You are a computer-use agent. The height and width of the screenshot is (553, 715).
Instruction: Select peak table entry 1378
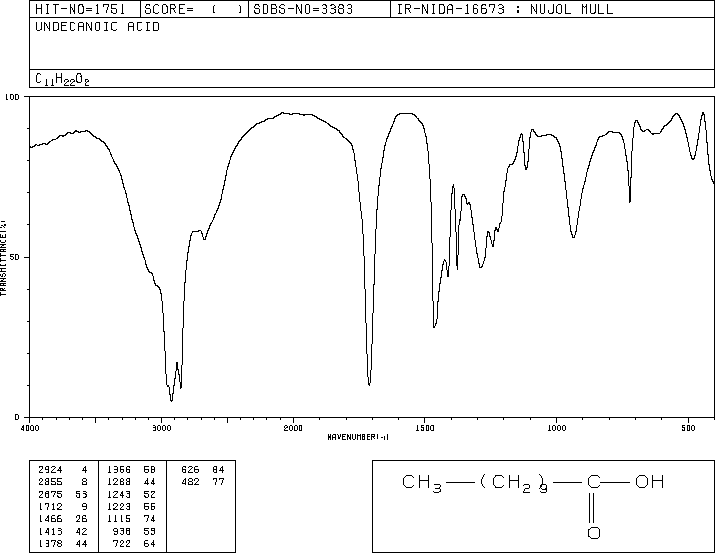coord(51,544)
